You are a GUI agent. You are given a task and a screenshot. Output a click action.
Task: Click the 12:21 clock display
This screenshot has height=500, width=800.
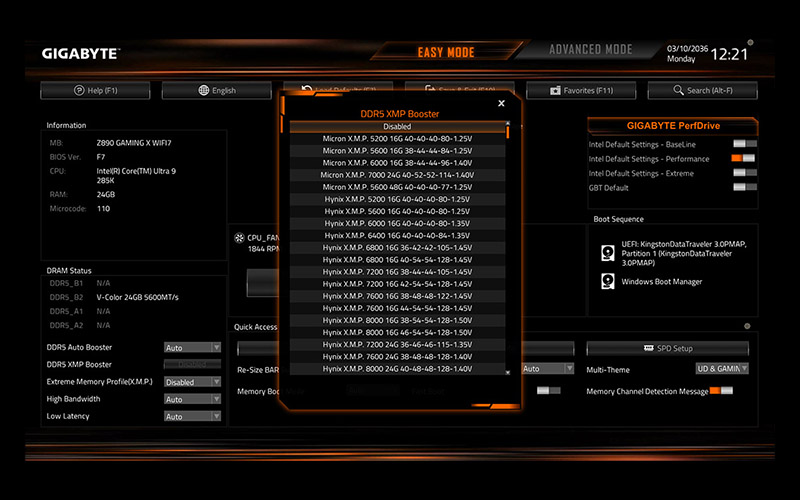point(729,54)
